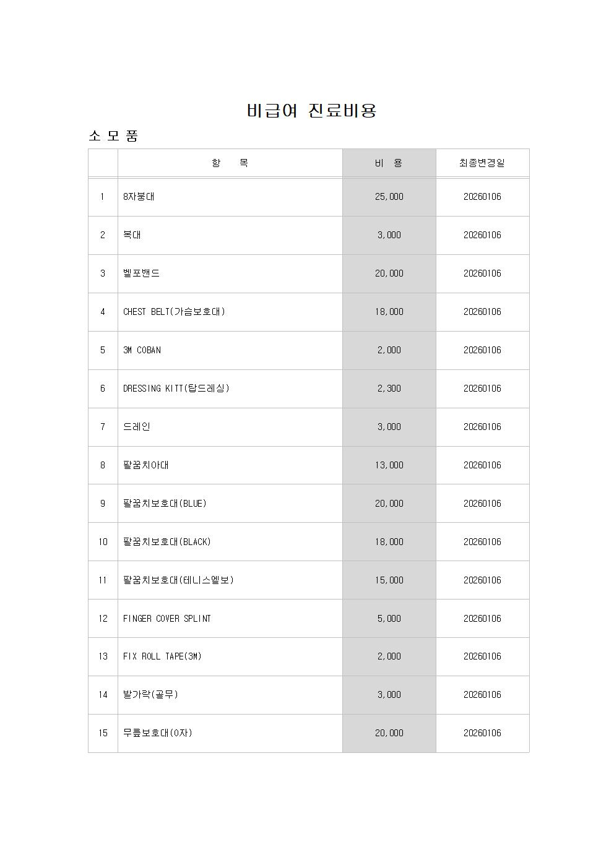Select the 팔꿈치보호대(BLUE) item
The width and height of the screenshot is (614, 868).
165,504
